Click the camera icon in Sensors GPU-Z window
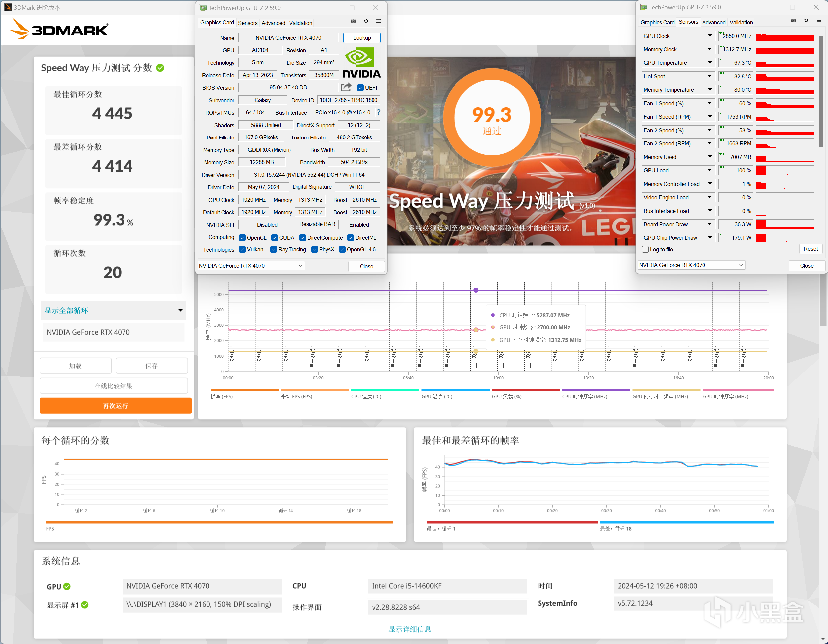The width and height of the screenshot is (828, 644). (x=793, y=21)
